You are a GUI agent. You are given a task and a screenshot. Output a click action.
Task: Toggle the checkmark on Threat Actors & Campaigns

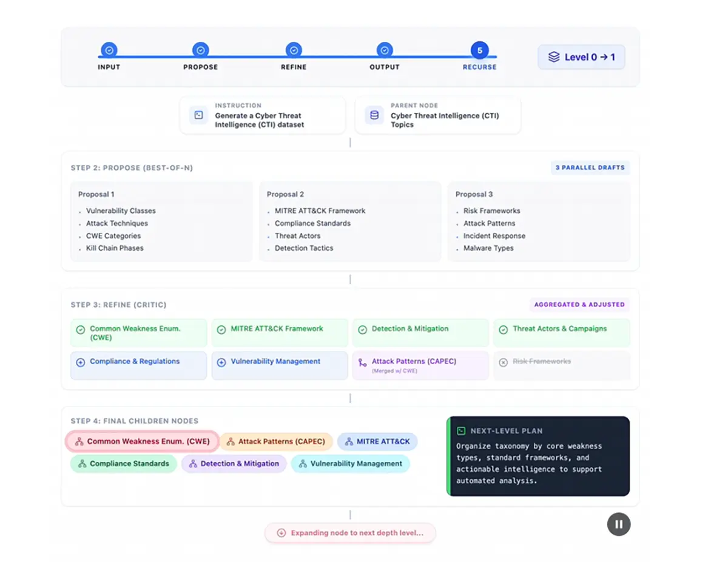coord(503,330)
